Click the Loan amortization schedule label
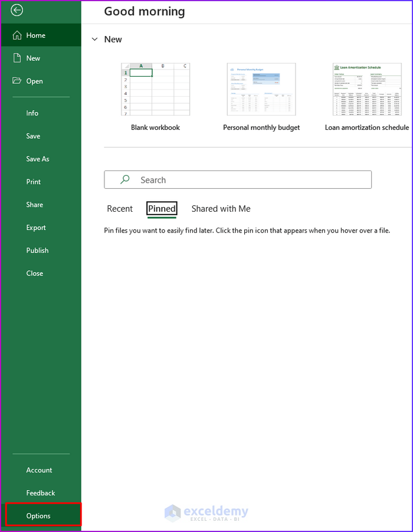This screenshot has height=532, width=413. click(367, 127)
